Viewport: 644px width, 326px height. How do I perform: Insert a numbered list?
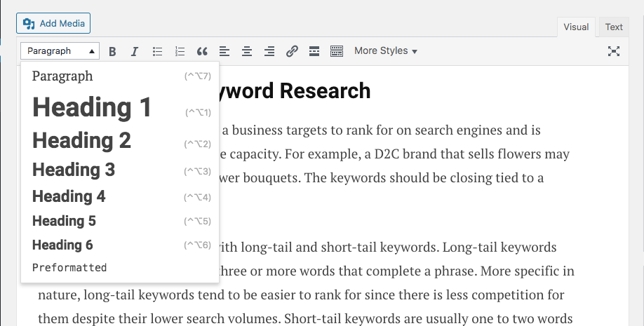pyautogui.click(x=180, y=51)
